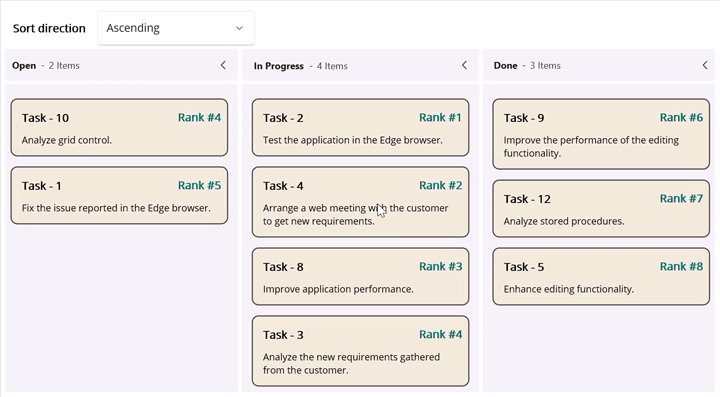Click 'Fix the issue reported in the Edge browser.'
The width and height of the screenshot is (720, 397).
pos(116,208)
